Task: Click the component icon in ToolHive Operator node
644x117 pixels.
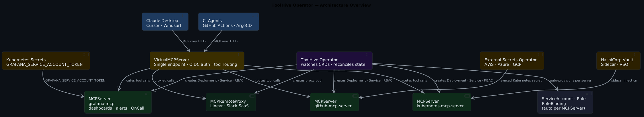Action: tap(369, 54)
